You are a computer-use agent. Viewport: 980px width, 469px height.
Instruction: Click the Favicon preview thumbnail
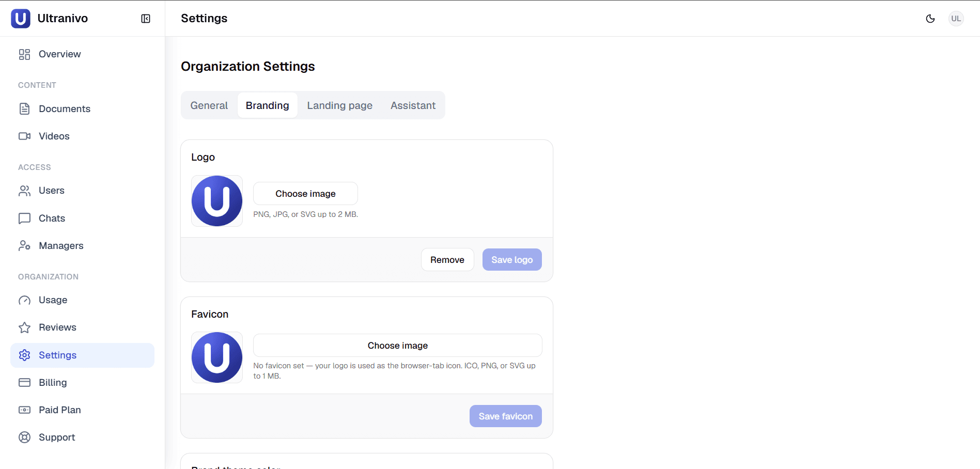click(x=217, y=357)
